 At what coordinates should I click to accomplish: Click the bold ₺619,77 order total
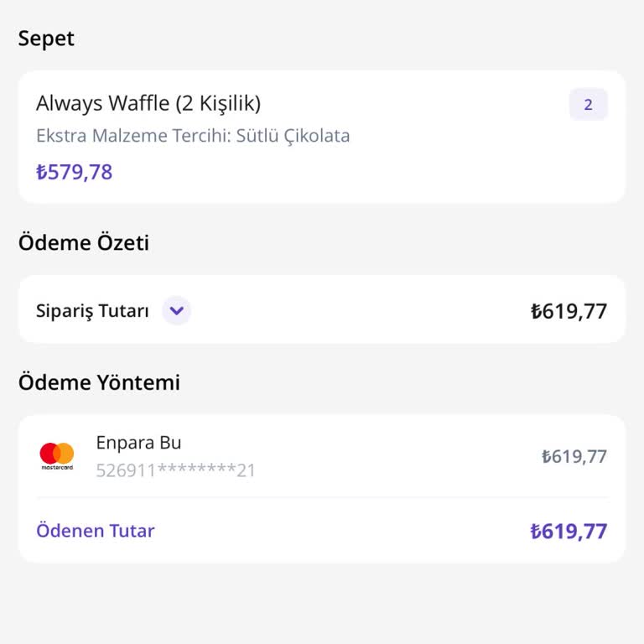point(569,311)
